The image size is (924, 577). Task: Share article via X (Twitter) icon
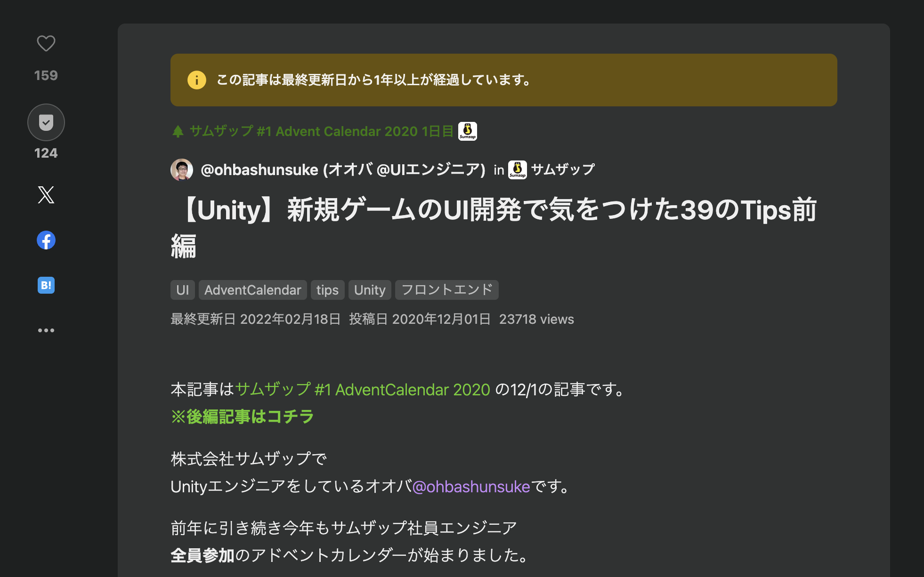tap(46, 195)
